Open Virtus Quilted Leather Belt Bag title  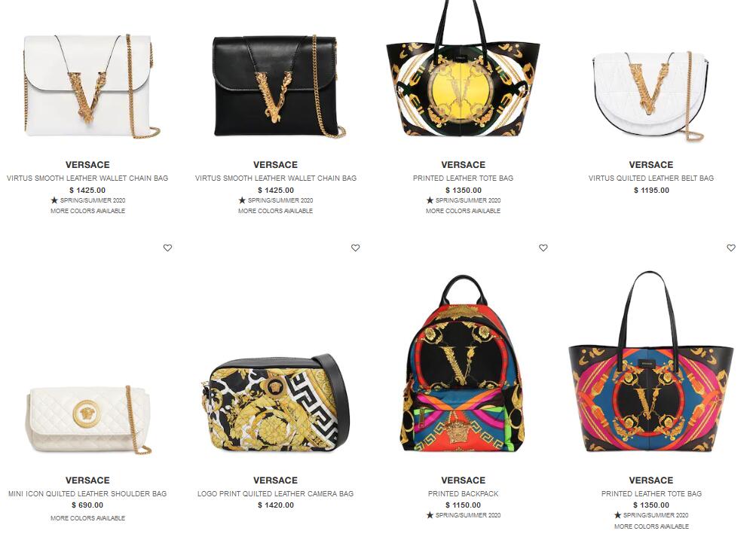pyautogui.click(x=651, y=178)
